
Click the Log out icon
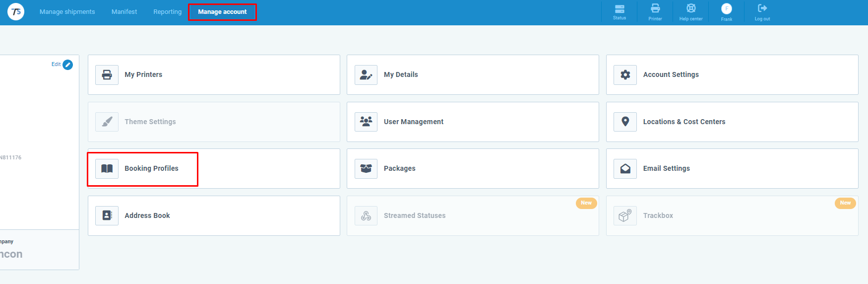pyautogui.click(x=762, y=8)
